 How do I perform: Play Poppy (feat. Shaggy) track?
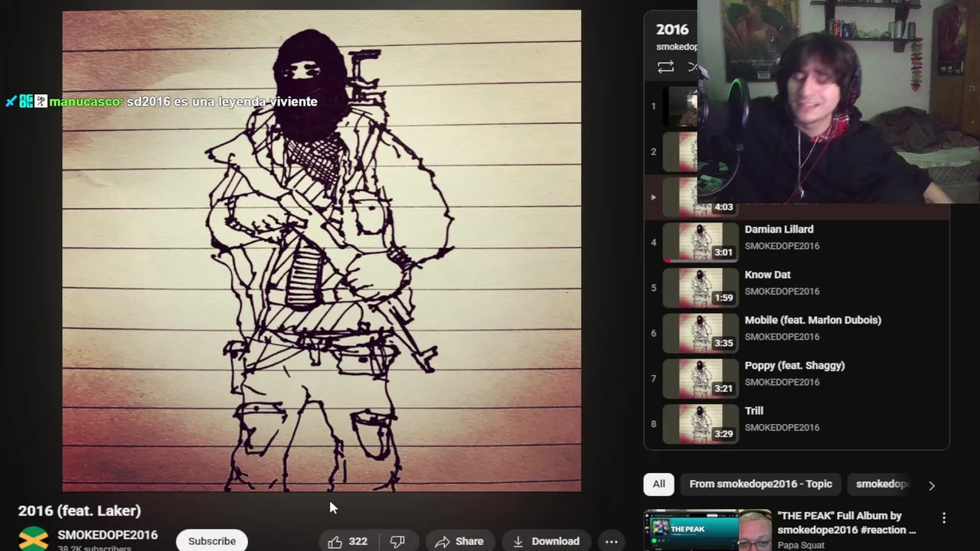pyautogui.click(x=795, y=365)
